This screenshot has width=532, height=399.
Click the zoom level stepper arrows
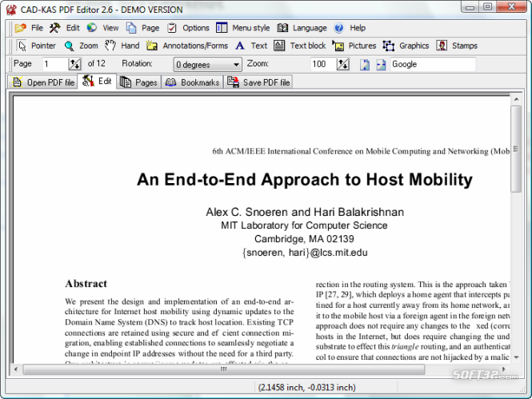tap(343, 64)
